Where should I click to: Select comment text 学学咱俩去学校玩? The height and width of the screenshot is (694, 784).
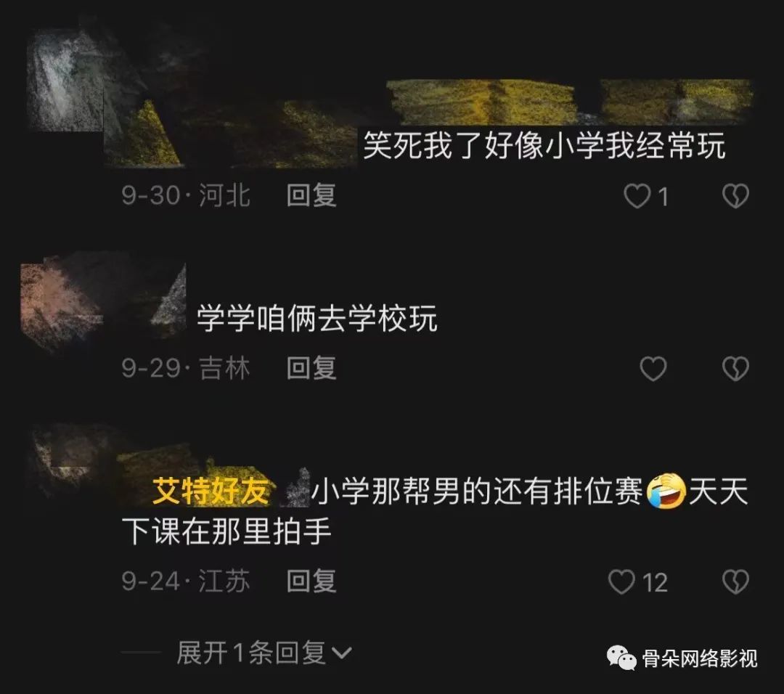(317, 319)
